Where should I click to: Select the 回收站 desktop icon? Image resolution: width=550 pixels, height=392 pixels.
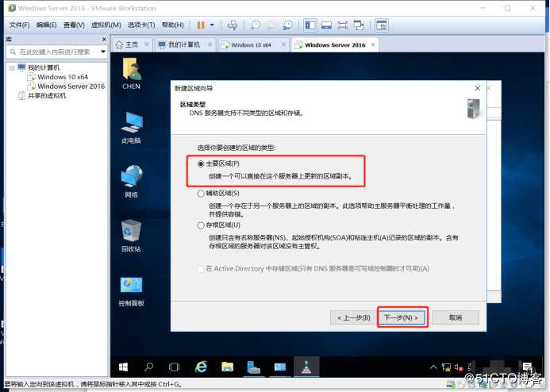coord(131,236)
